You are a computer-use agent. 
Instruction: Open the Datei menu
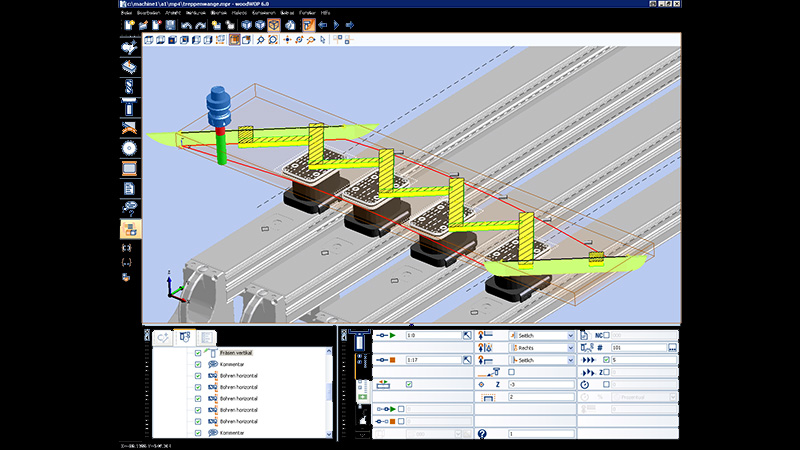[x=126, y=13]
